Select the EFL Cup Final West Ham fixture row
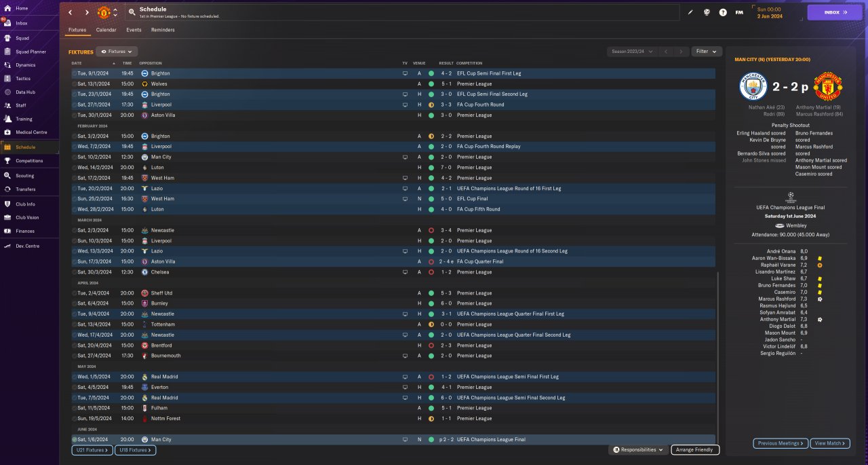 (x=393, y=199)
